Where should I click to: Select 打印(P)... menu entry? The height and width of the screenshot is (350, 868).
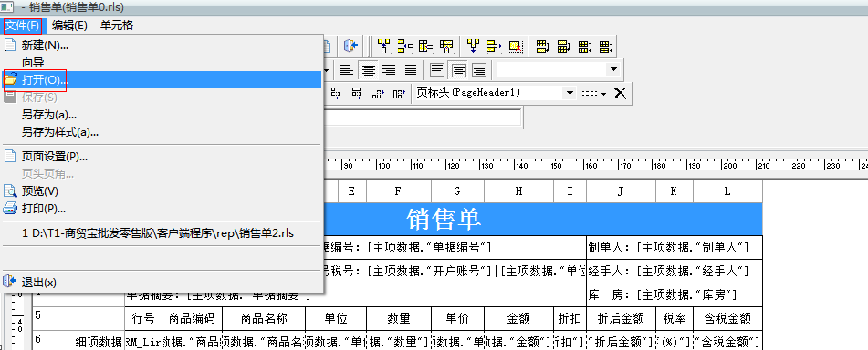[162, 209]
